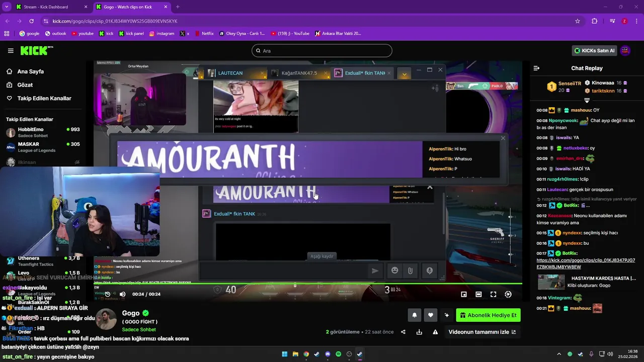Viewport: 644px width, 362px height.
Task: Bookmark this page with star
Action: pos(578,21)
